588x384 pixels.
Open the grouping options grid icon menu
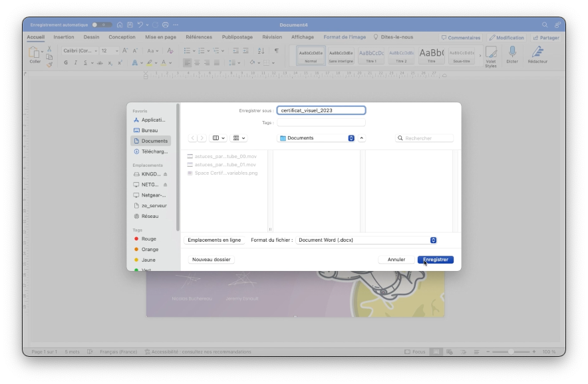238,138
